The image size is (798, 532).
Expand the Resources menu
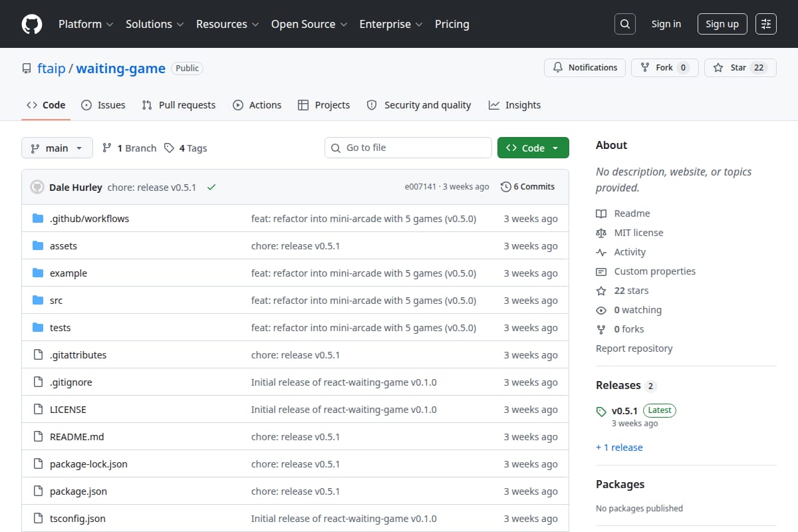click(x=227, y=24)
